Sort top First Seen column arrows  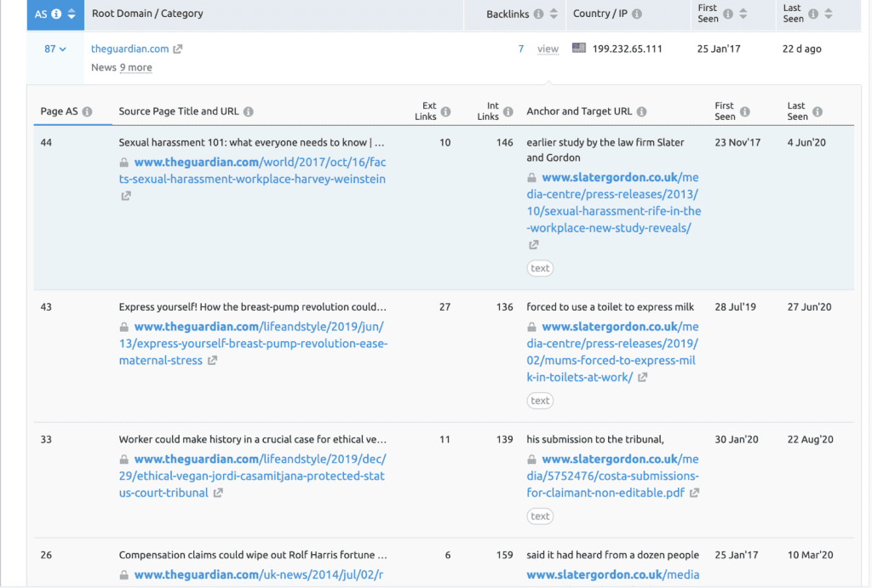coord(743,14)
